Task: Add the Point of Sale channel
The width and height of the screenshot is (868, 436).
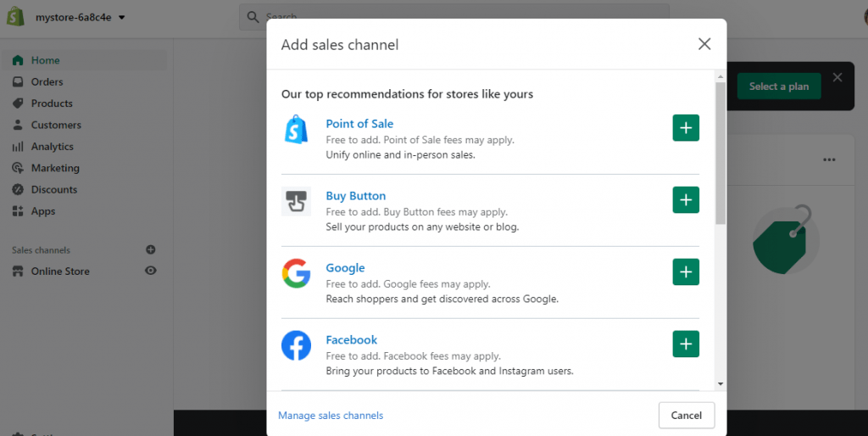Action: pyautogui.click(x=686, y=128)
